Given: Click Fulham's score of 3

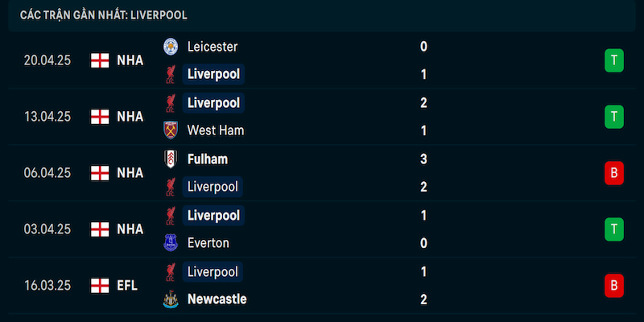Looking at the screenshot, I should click(x=424, y=159).
